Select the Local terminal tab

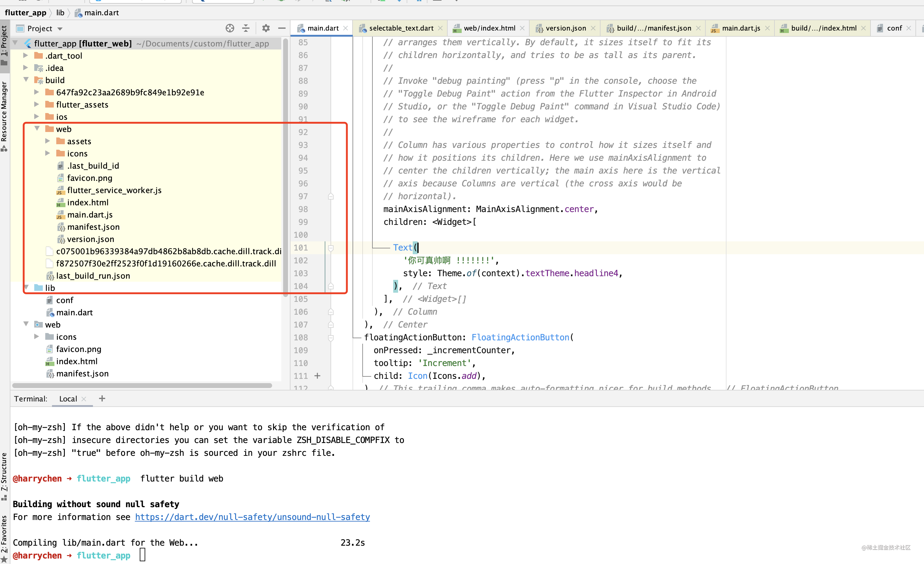(68, 398)
